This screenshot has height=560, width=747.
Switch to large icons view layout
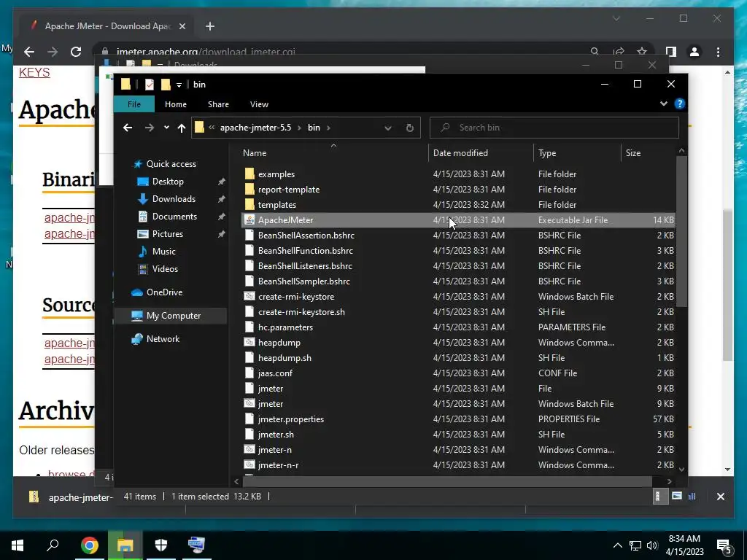[x=676, y=496]
